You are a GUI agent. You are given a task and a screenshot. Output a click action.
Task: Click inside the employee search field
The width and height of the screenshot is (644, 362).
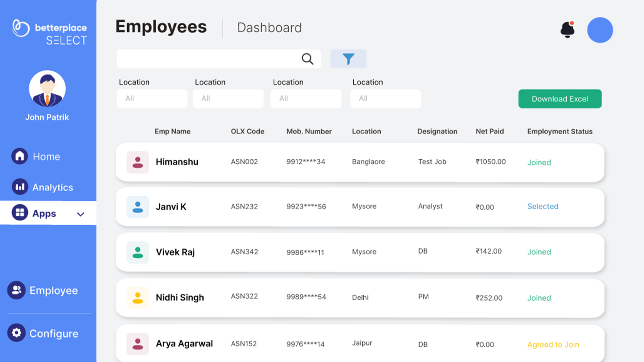pyautogui.click(x=208, y=59)
